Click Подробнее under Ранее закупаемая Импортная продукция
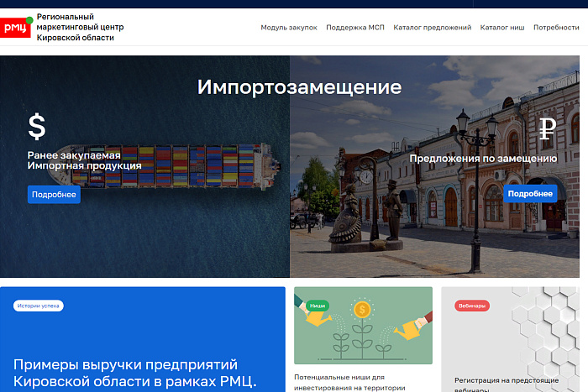 [x=54, y=195]
